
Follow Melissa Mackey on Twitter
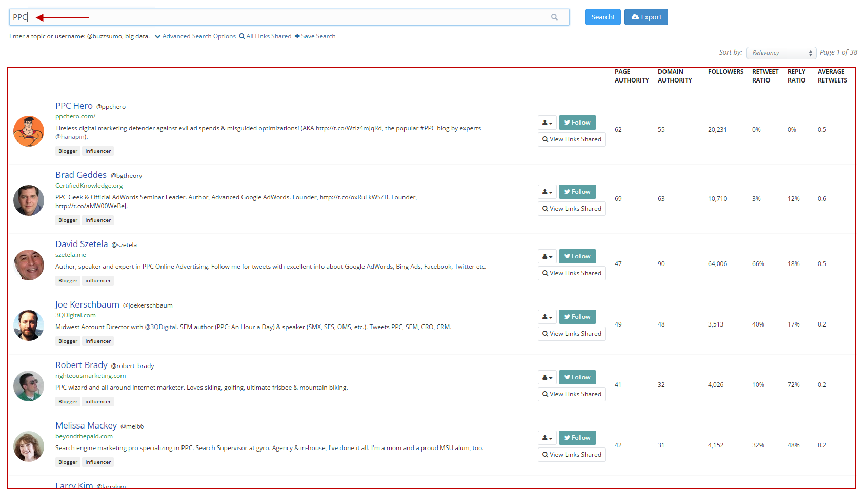[577, 438]
